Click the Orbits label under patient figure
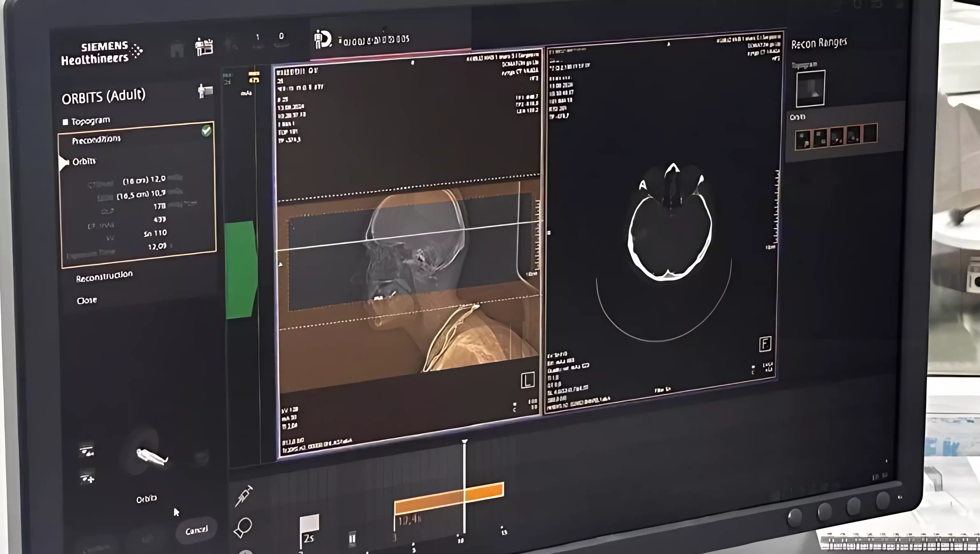The height and width of the screenshot is (554, 980). [x=147, y=499]
